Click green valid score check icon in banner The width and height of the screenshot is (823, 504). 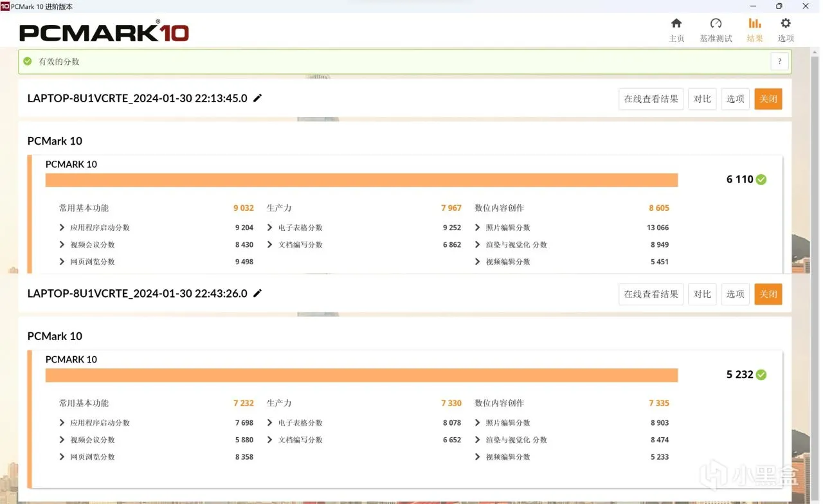pyautogui.click(x=28, y=62)
